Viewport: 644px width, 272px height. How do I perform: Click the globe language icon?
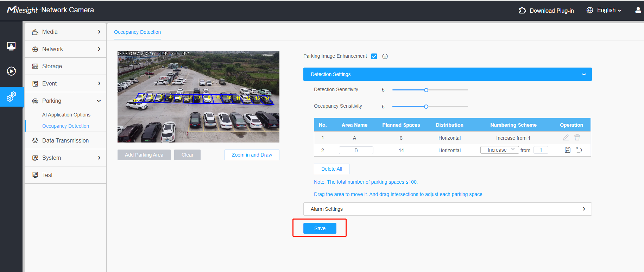tap(590, 10)
